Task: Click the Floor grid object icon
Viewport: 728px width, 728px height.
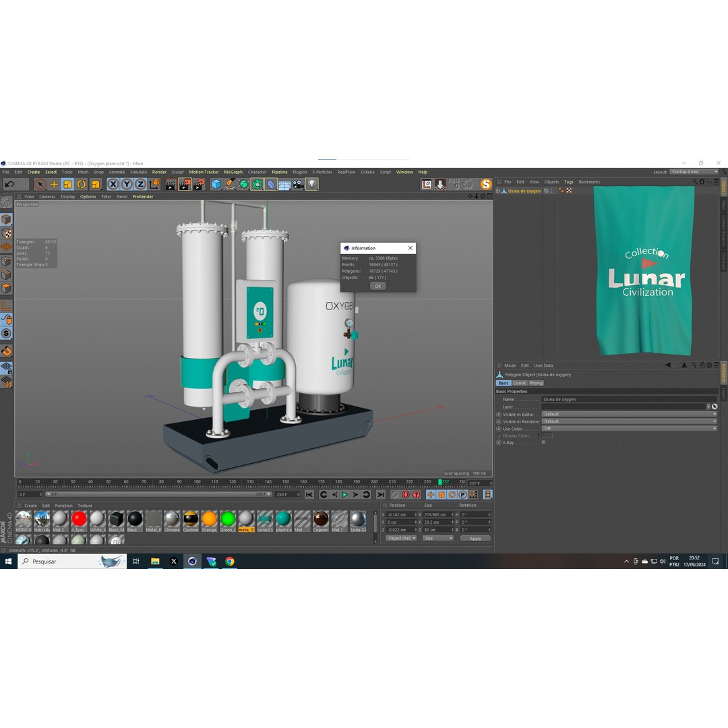Action: [x=284, y=184]
